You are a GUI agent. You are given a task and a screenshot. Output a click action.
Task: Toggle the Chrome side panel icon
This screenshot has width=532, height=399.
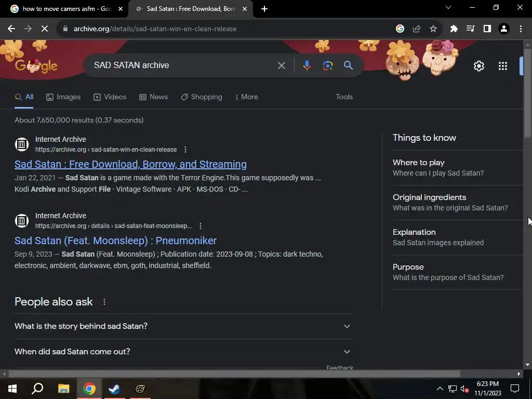tap(487, 29)
